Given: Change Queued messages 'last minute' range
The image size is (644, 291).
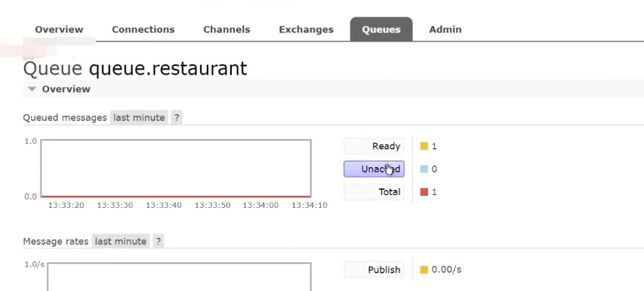Looking at the screenshot, I should (139, 118).
